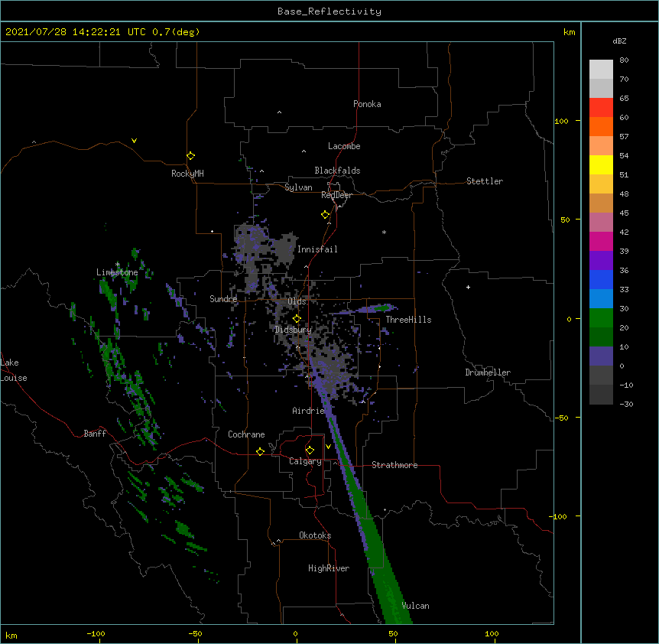Image resolution: width=659 pixels, height=644 pixels.
Task: Click the Sundre city label
Action: (223, 299)
